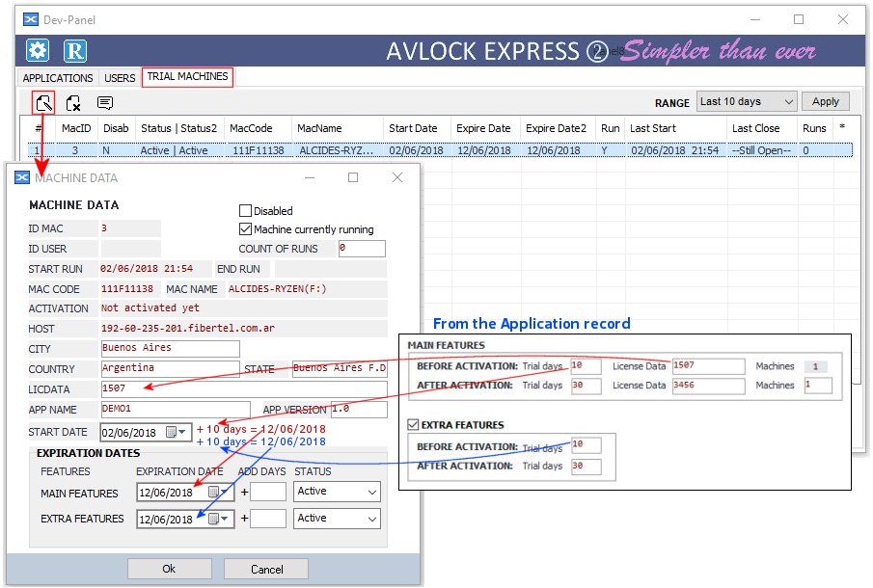The image size is (873, 588).
Task: Click the COUNTRY field
Action: point(170,369)
